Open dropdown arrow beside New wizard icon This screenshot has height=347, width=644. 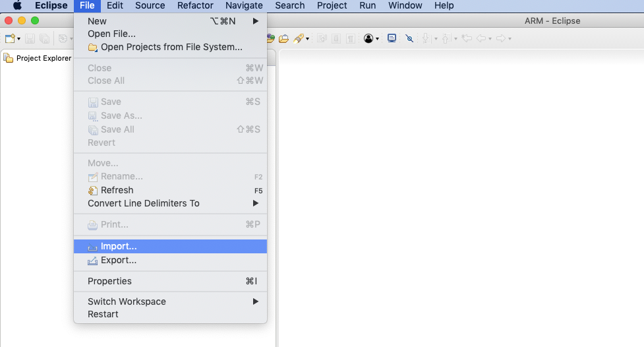(18, 40)
